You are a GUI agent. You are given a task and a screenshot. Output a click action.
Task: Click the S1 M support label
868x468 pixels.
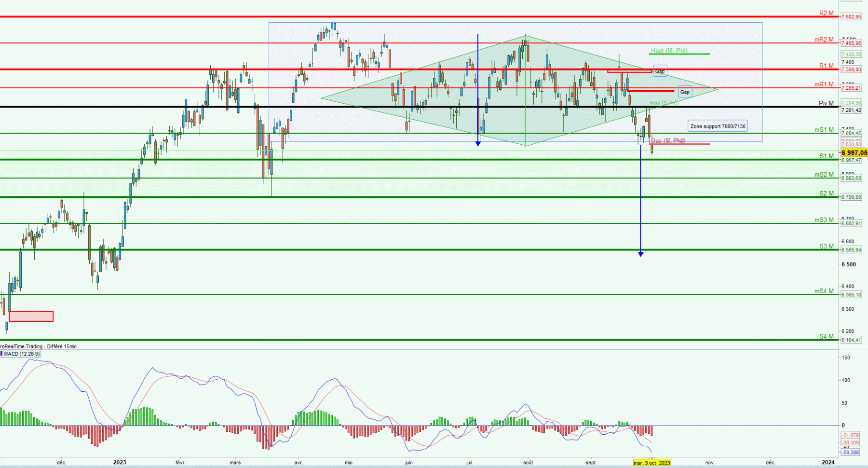(x=827, y=156)
